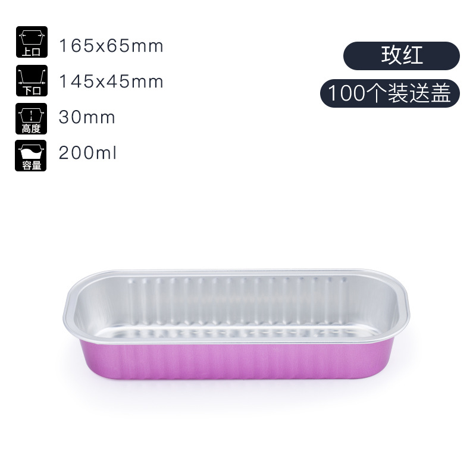Image resolution: width=476 pixels, height=476 pixels.
Task: Select the 200ml capacity value
Action: 87,152
